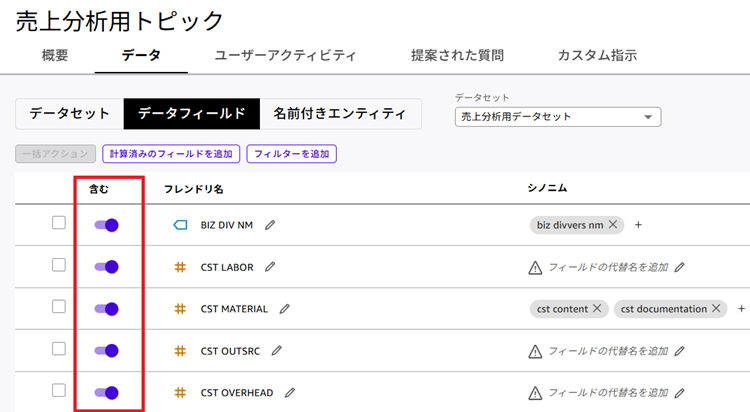Click warning triangle icon in CST OUTSRC row
Screen dimensions: 750x412
click(535, 351)
